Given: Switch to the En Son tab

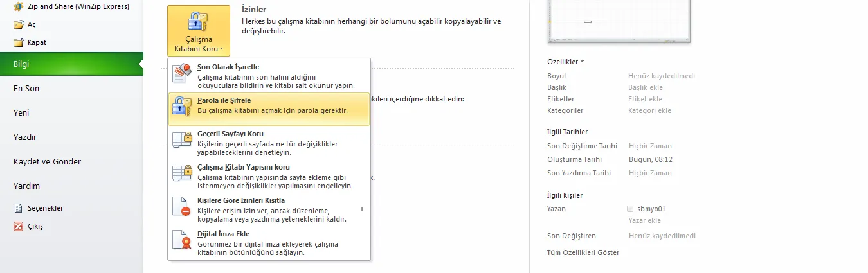Looking at the screenshot, I should click(x=26, y=89).
